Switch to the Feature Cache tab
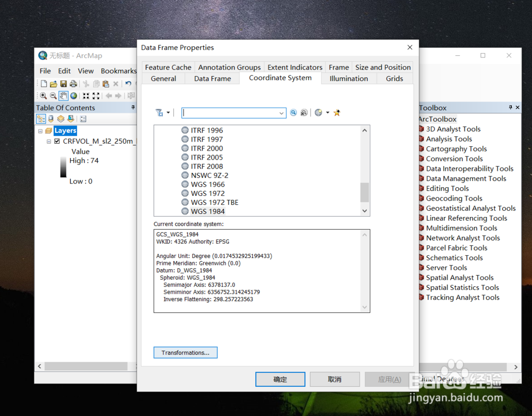 coord(168,67)
